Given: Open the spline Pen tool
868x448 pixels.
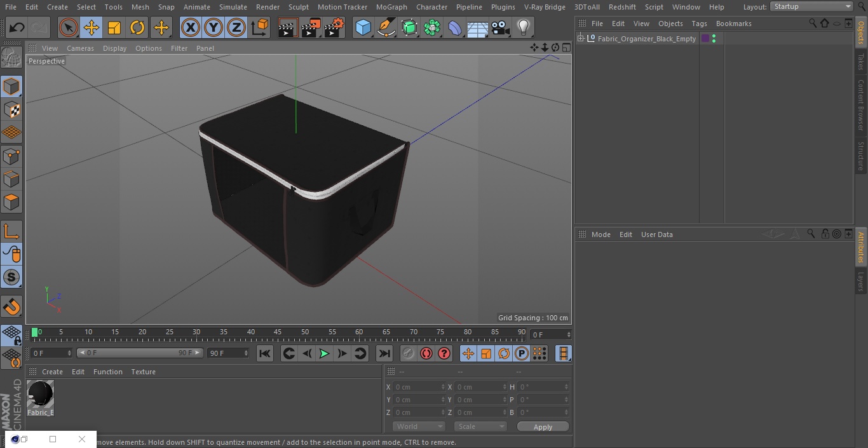Looking at the screenshot, I should [386, 27].
